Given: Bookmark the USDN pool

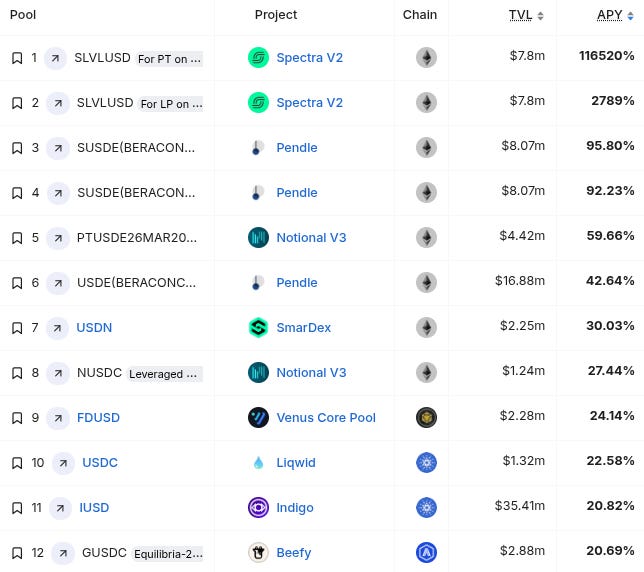Looking at the screenshot, I should (x=17, y=328).
